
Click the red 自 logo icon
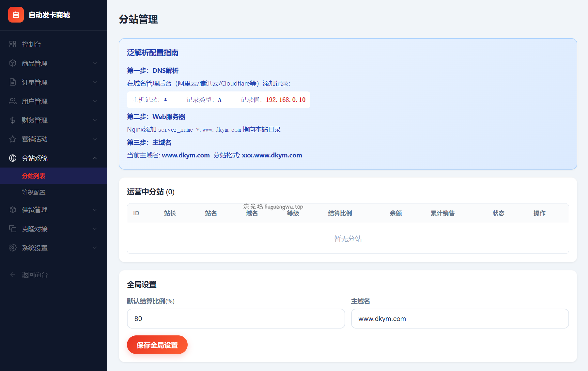coord(16,15)
